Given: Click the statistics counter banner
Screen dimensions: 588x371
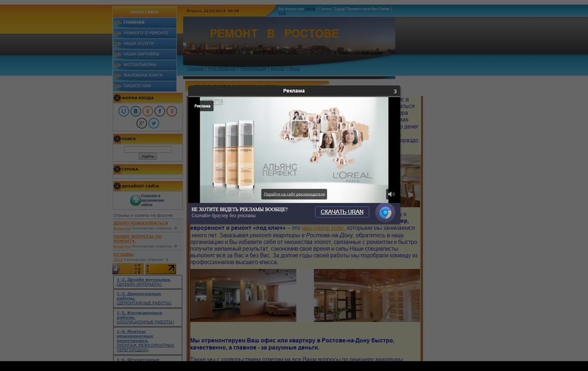Looking at the screenshot, I should pyautogui.click(x=128, y=269).
